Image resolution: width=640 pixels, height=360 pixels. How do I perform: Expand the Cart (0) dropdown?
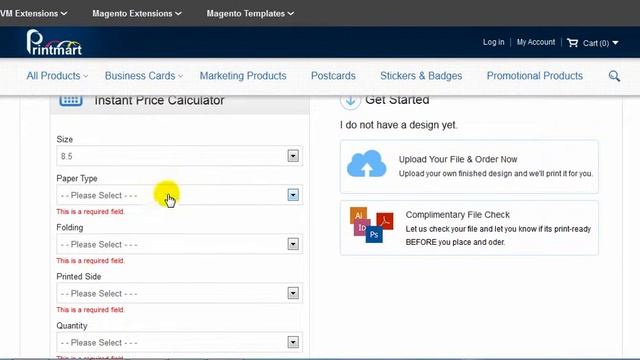pos(600,43)
